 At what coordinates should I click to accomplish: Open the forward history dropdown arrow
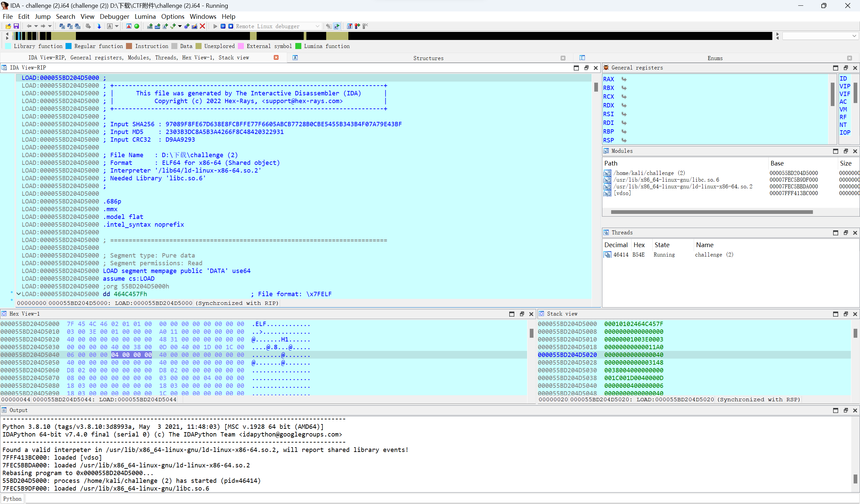tap(50, 26)
